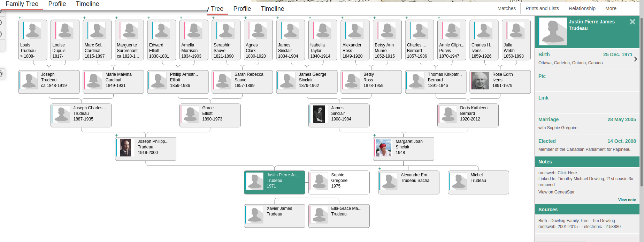Select the Pic entry in side panel
The width and height of the screenshot is (644, 242).
tap(587, 80)
